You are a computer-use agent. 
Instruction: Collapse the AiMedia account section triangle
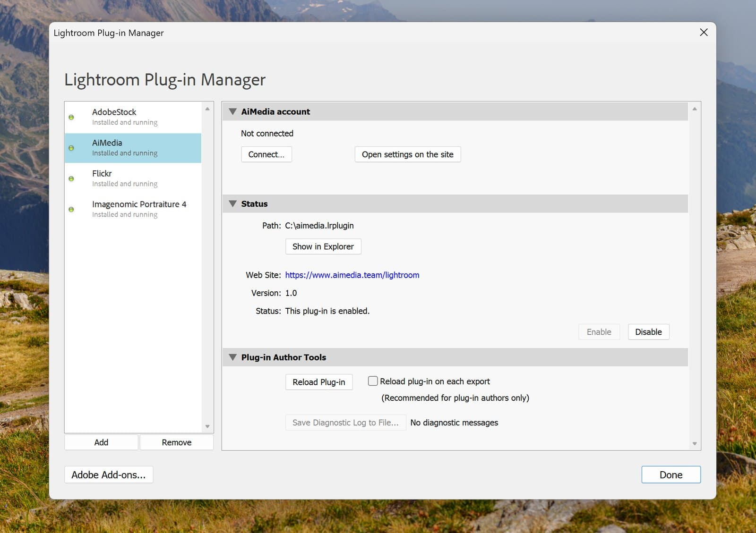pyautogui.click(x=232, y=112)
